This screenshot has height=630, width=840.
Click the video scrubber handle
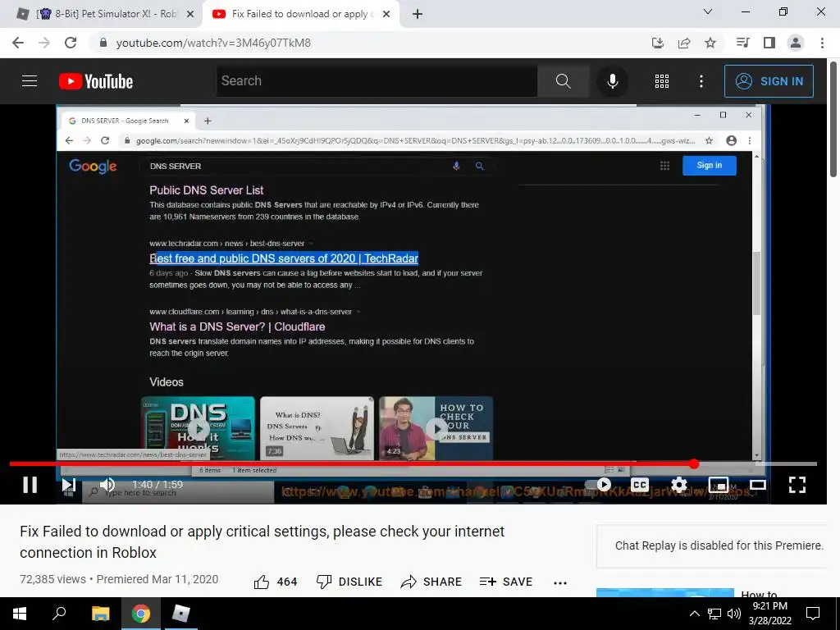coord(694,464)
